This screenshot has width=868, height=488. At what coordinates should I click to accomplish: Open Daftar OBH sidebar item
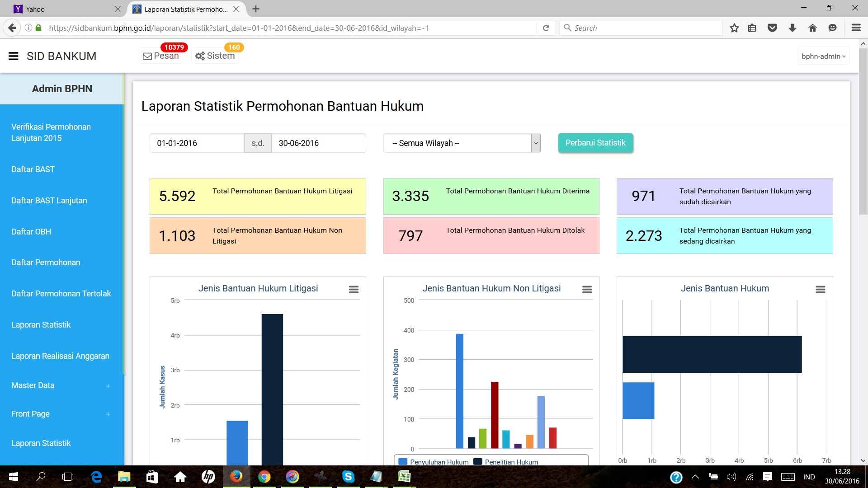tap(31, 232)
